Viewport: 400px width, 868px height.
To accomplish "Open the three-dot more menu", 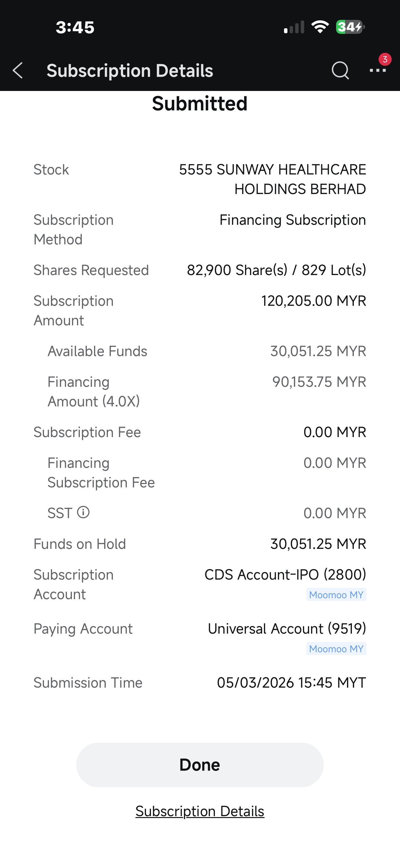I will [x=377, y=71].
